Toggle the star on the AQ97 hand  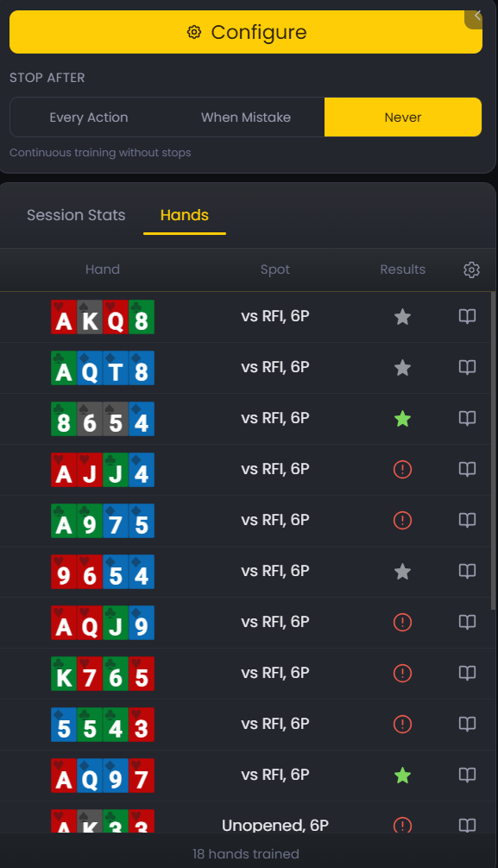[402, 775]
